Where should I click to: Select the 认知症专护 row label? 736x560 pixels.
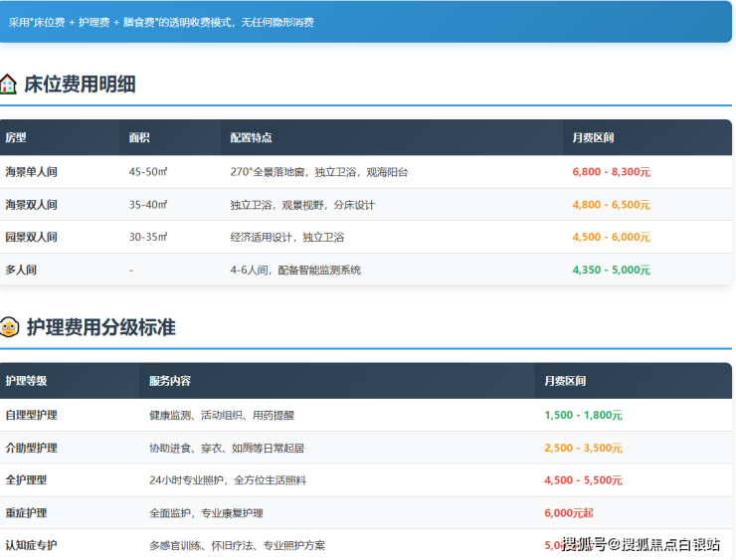coord(31,545)
